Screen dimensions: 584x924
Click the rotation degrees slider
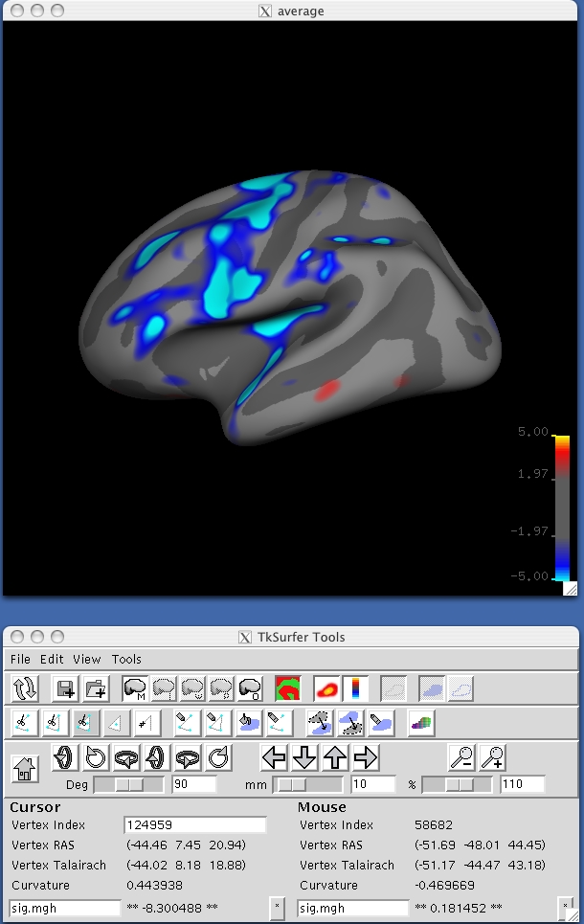pos(129,784)
